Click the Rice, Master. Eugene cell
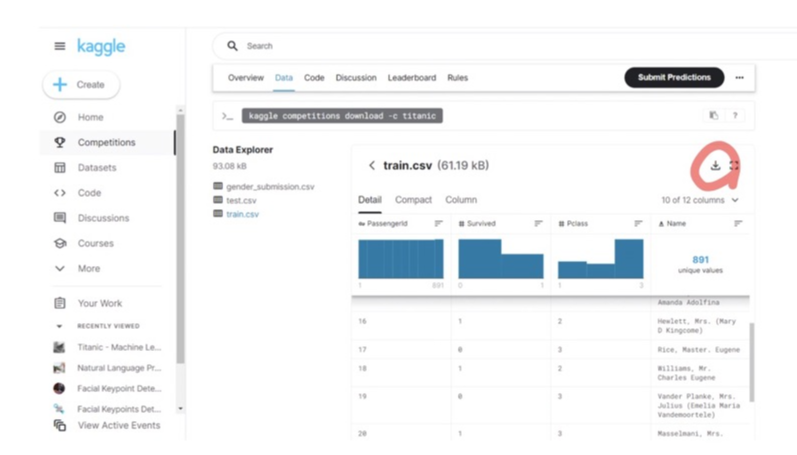The width and height of the screenshot is (797, 455). coord(698,350)
